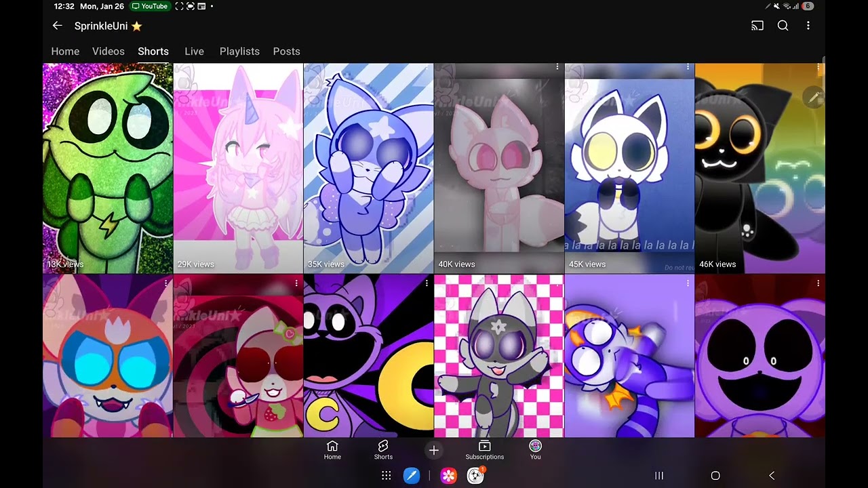This screenshot has height=488, width=868.
Task: Play the pink unicorn girl short, 29K views
Action: [238, 168]
